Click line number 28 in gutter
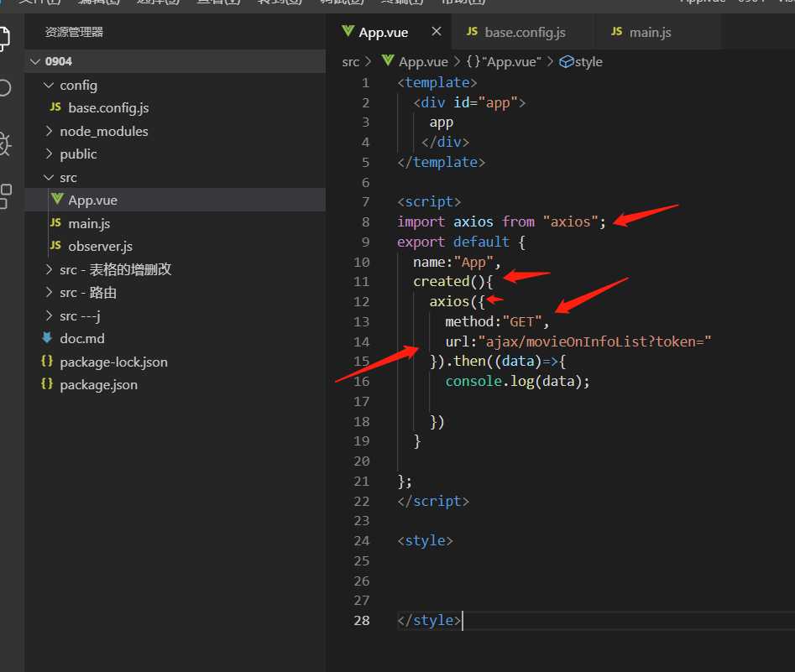Viewport: 795px width, 672px height. pos(362,620)
